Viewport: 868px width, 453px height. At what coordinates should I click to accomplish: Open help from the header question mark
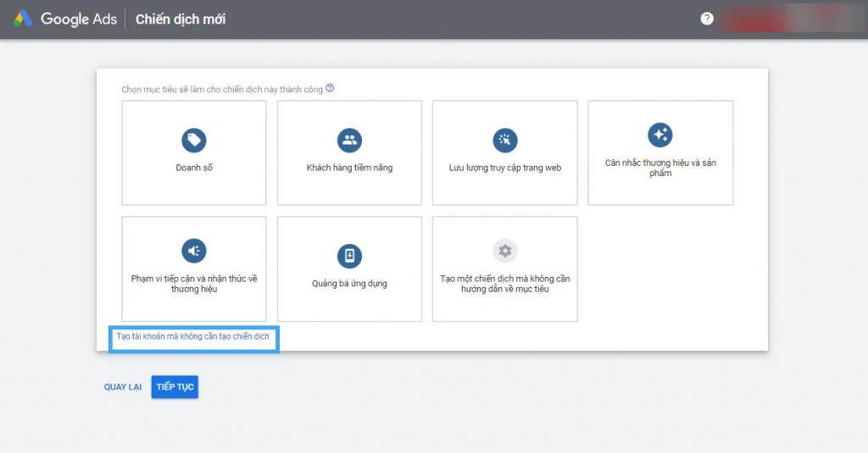tap(707, 19)
